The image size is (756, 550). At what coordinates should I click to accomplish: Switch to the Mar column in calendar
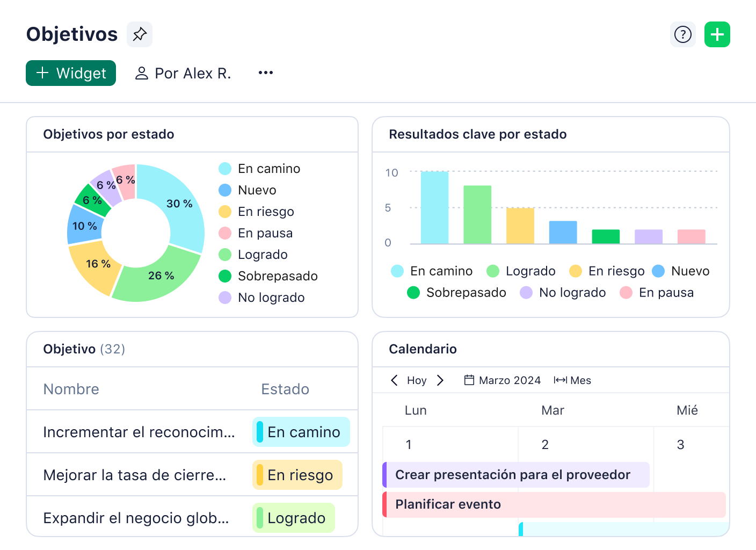553,410
